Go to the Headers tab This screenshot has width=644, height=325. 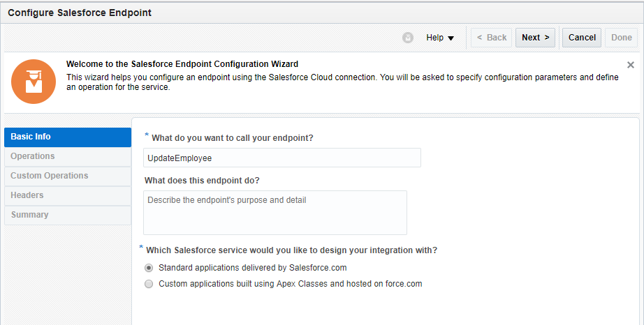[68, 195]
